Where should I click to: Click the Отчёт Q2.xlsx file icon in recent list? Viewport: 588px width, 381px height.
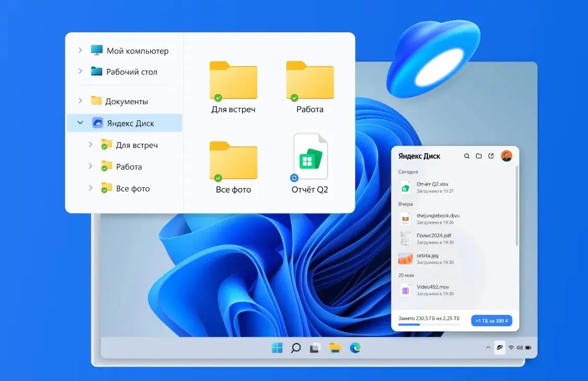[x=406, y=187]
